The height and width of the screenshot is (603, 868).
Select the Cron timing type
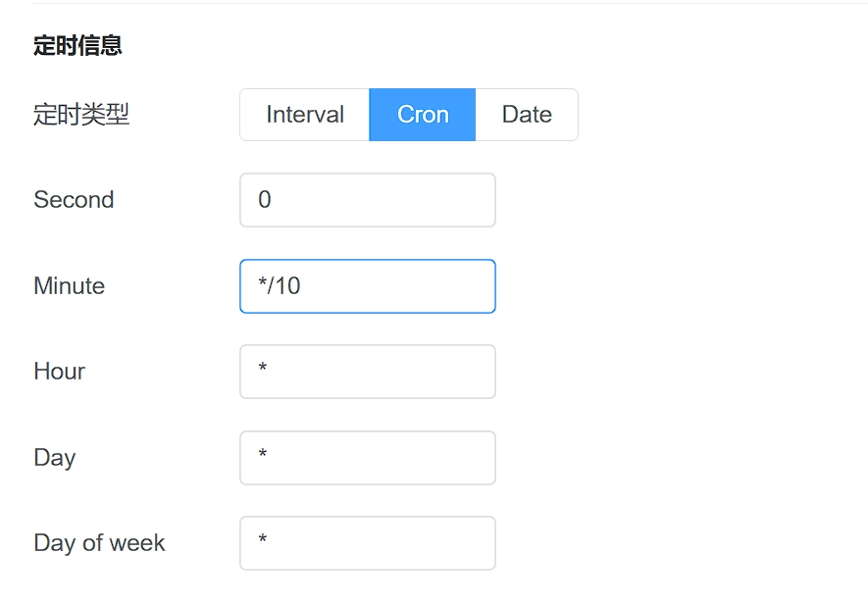423,115
